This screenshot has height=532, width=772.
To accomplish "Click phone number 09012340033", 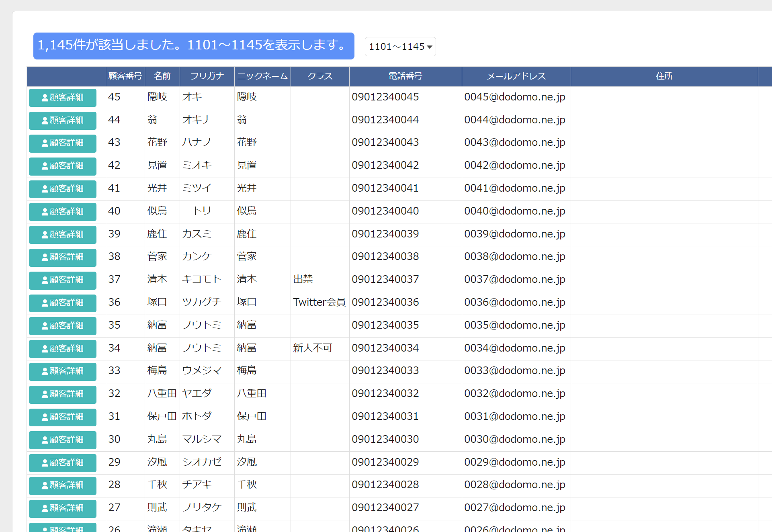I will point(385,371).
